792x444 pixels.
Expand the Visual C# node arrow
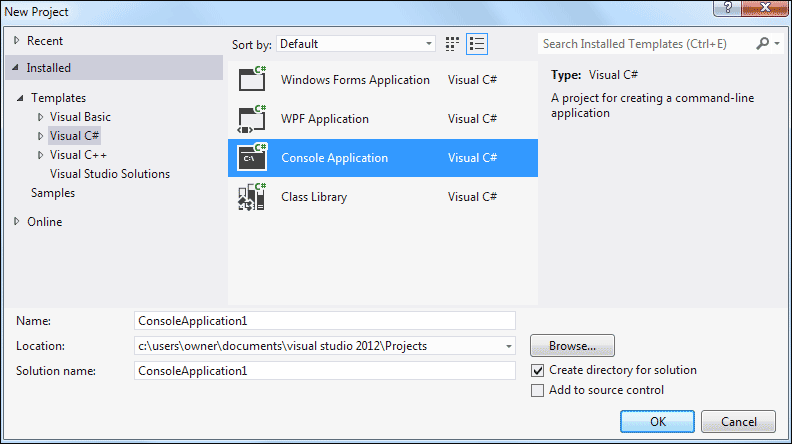pyautogui.click(x=40, y=136)
